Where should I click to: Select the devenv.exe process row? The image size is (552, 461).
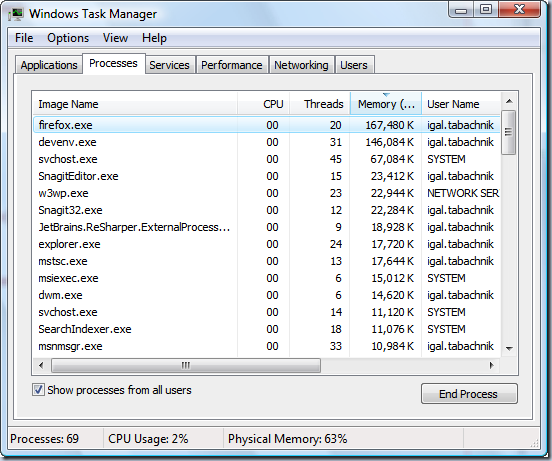click(266, 142)
